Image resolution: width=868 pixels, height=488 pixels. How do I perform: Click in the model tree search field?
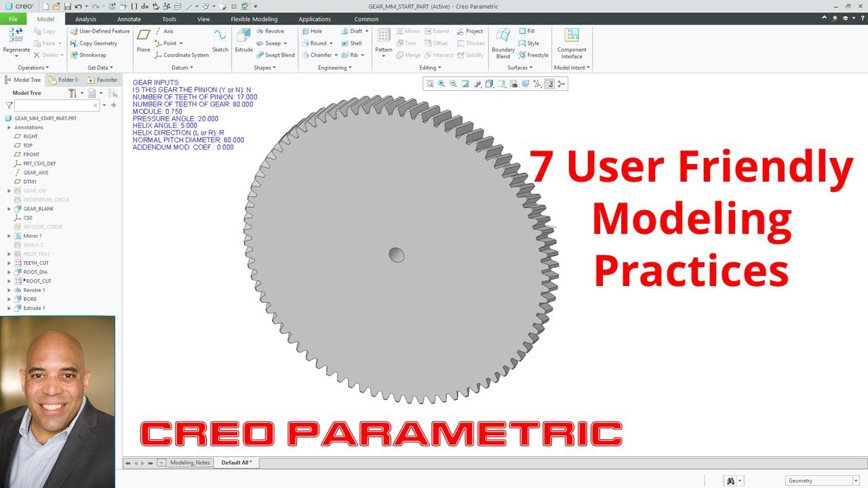(57, 106)
